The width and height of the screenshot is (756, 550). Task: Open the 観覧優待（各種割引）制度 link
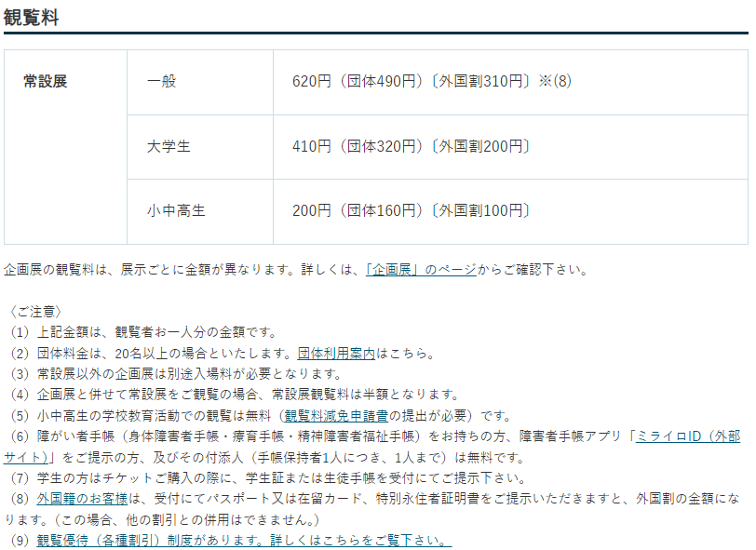point(244,541)
